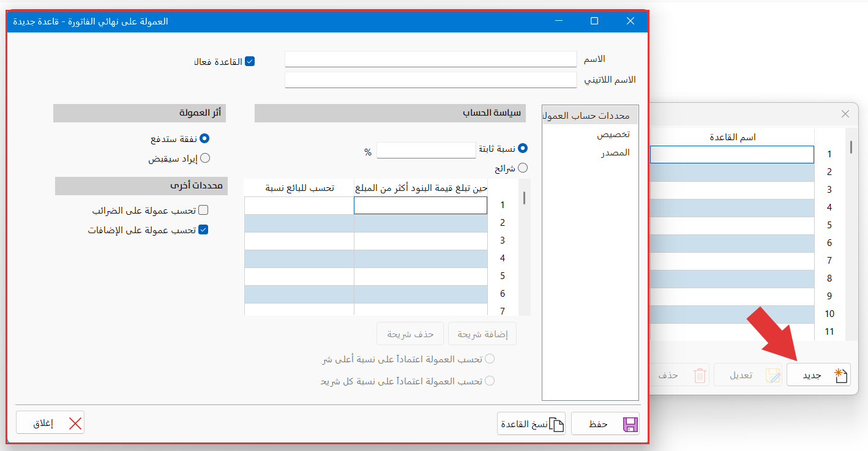Viewport: 868px width, 451px height.
Task: Click the fixed percentage input field
Action: [x=426, y=150]
